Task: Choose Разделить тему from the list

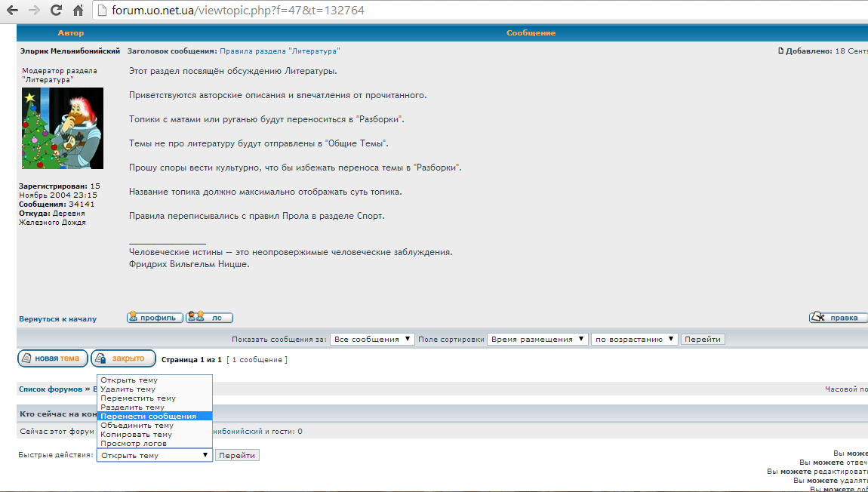Action: [x=155, y=407]
